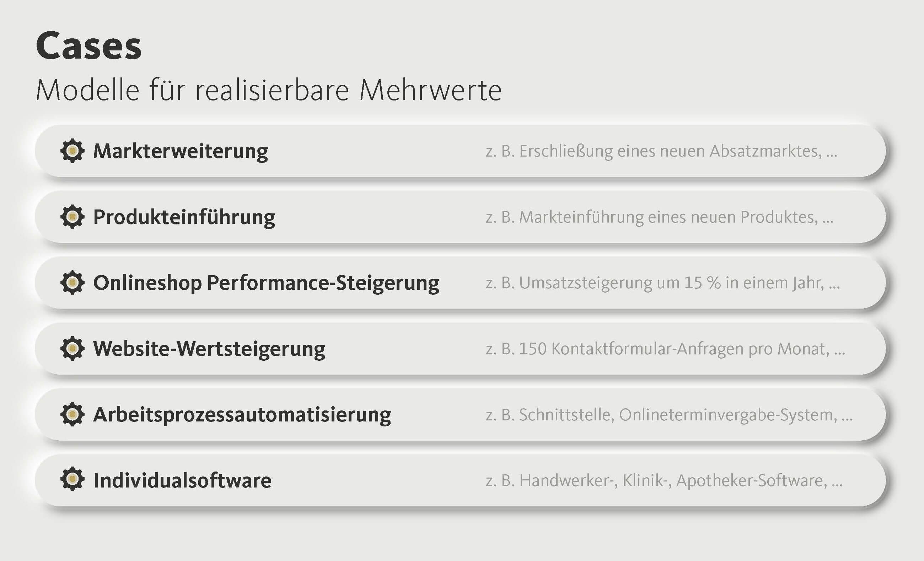Click the gear icon beside Website-Wertsteigerung

72,349
